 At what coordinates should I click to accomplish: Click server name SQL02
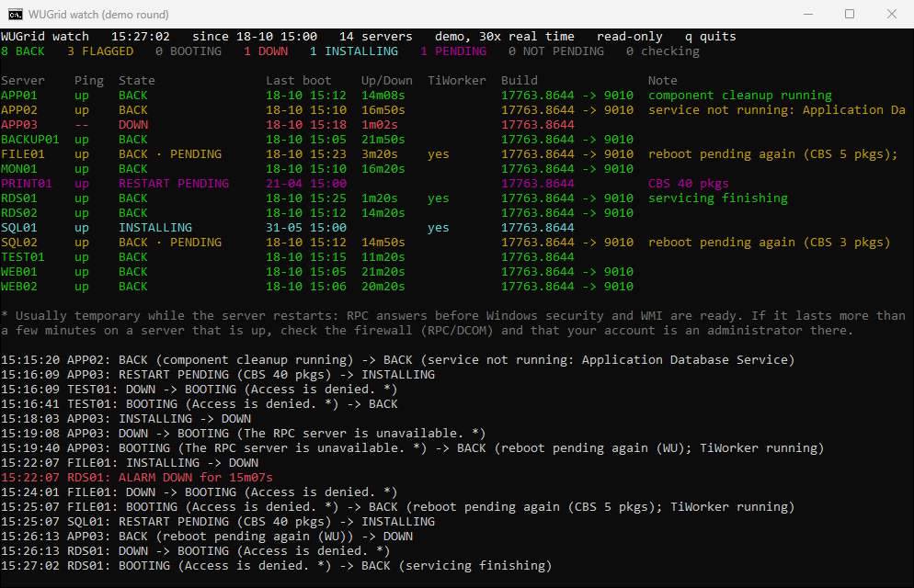[x=19, y=243]
